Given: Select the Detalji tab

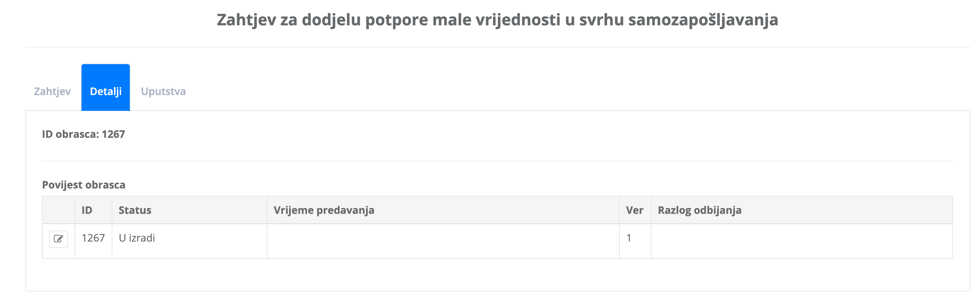Looking at the screenshot, I should pyautogui.click(x=106, y=91).
